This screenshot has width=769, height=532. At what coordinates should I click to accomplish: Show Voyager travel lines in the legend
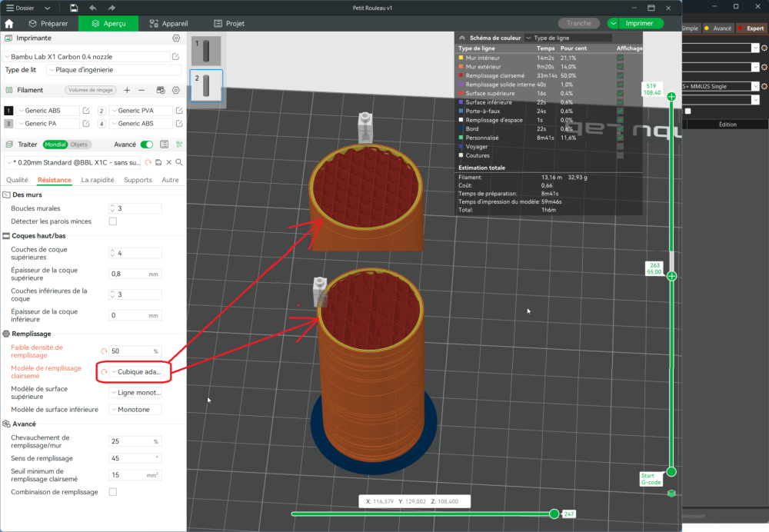620,146
